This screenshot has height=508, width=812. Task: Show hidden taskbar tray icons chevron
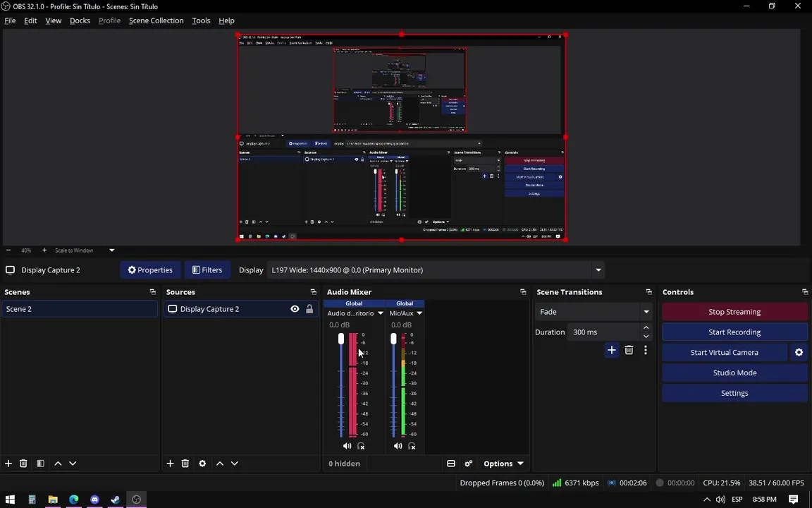[706, 500]
